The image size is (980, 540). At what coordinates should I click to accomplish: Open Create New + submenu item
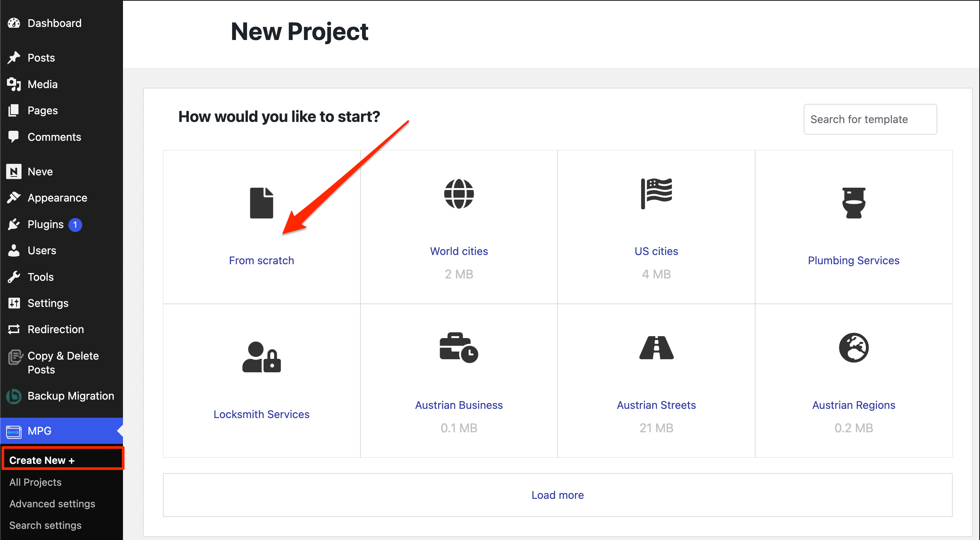[x=42, y=460]
